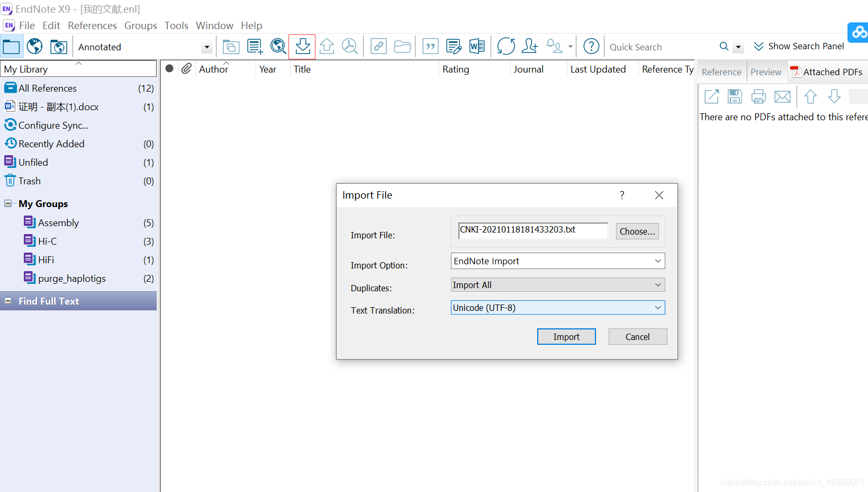The height and width of the screenshot is (492, 868).
Task: Open Quick Search options dropdown arrow
Action: tap(738, 47)
